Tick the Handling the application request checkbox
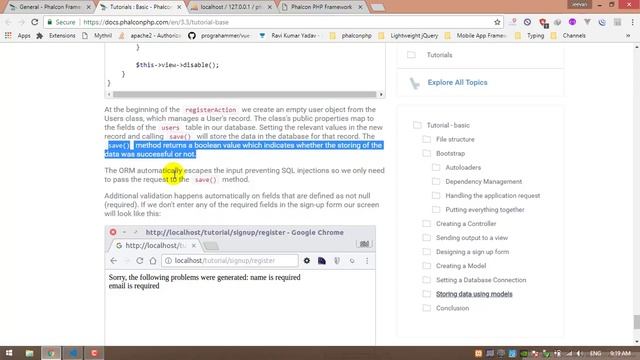640x360 pixels. pos(436,196)
